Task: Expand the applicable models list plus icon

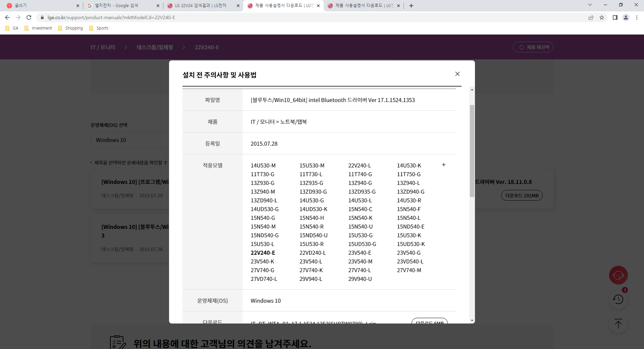Action: click(443, 165)
